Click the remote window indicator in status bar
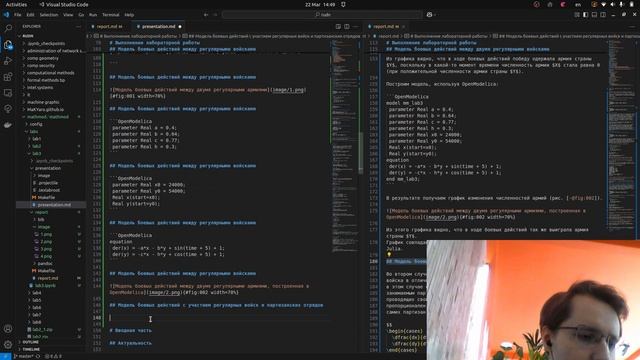The height and width of the screenshot is (360, 640). [5, 356]
